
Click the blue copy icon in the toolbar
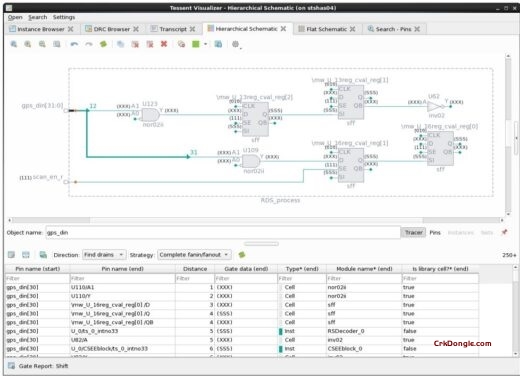tap(120, 44)
